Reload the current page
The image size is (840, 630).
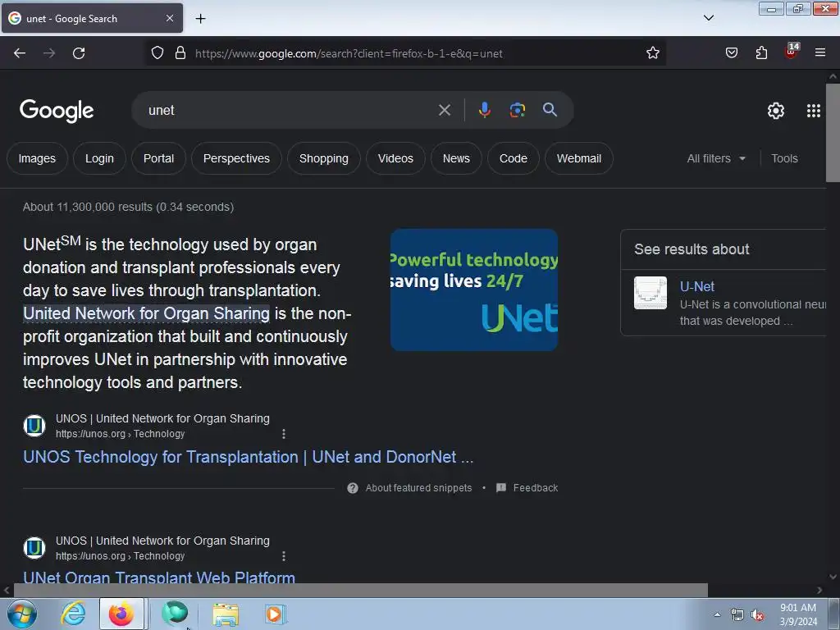tap(79, 53)
